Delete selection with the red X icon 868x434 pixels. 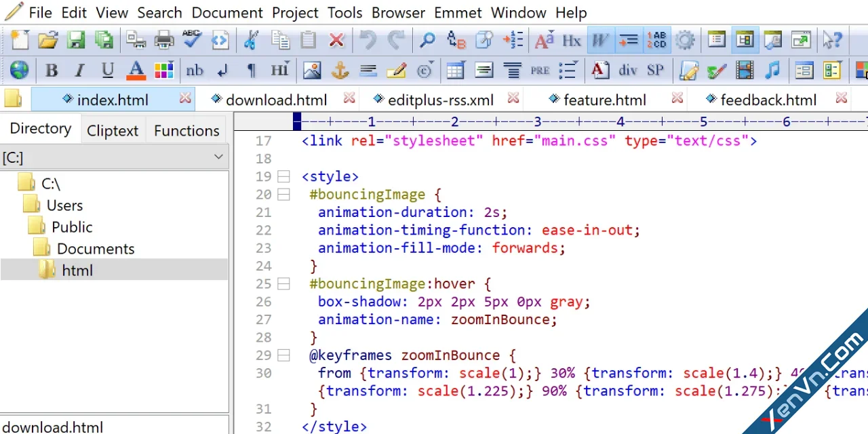pos(336,40)
